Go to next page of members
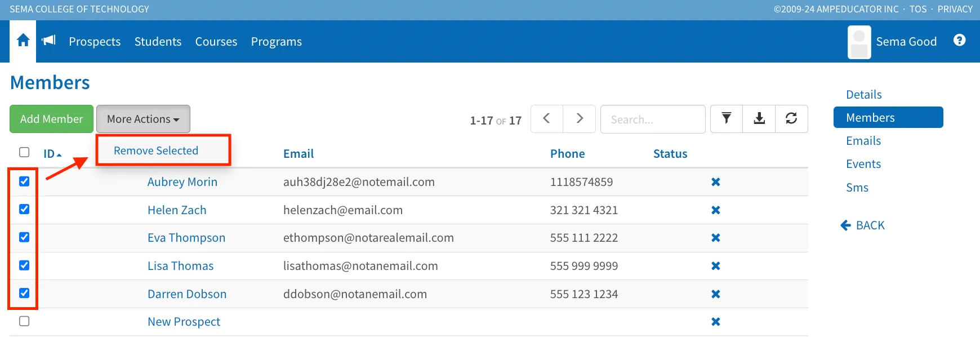Screen dimensions: 980x337 coord(580,118)
